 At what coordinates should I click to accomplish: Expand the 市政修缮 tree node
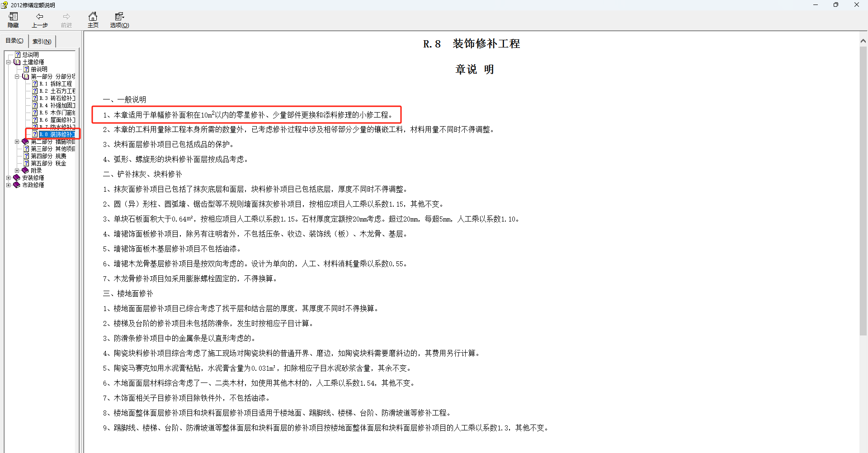point(9,185)
